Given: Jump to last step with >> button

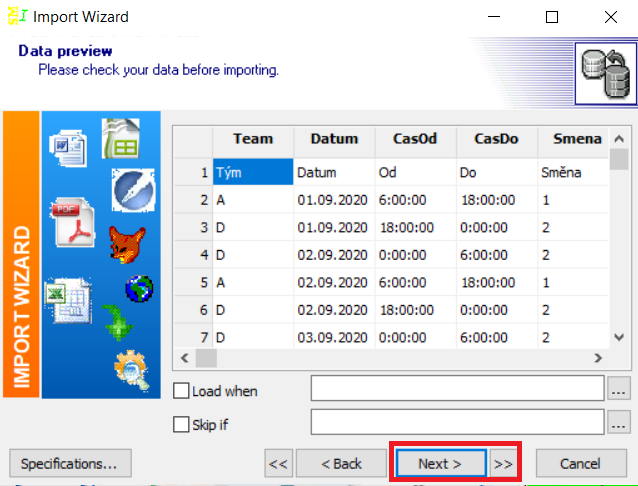Looking at the screenshot, I should click(x=503, y=463).
